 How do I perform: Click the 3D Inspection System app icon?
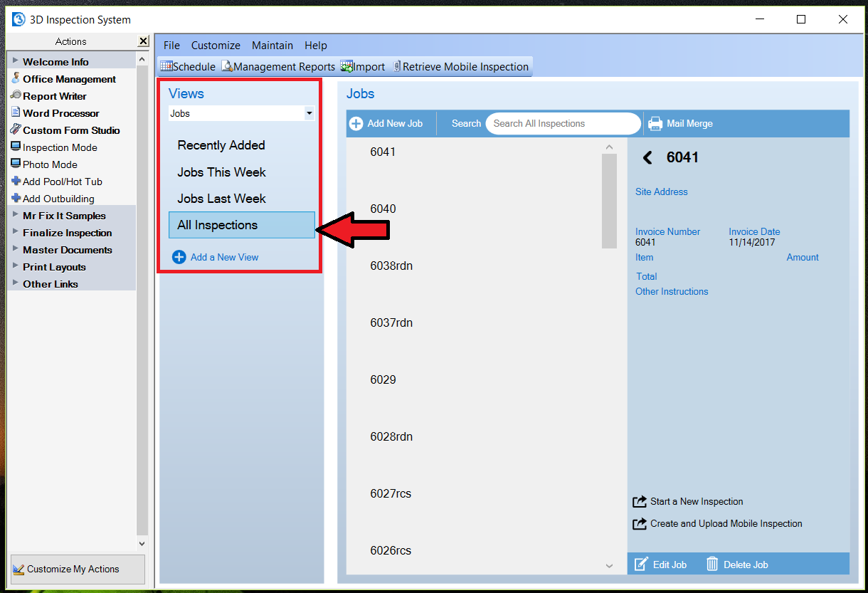click(x=19, y=20)
